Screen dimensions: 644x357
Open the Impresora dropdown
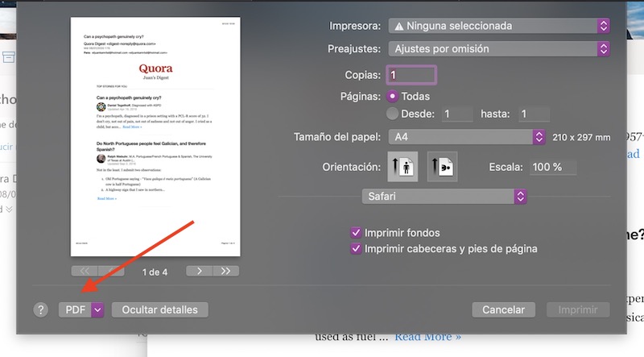[498, 26]
